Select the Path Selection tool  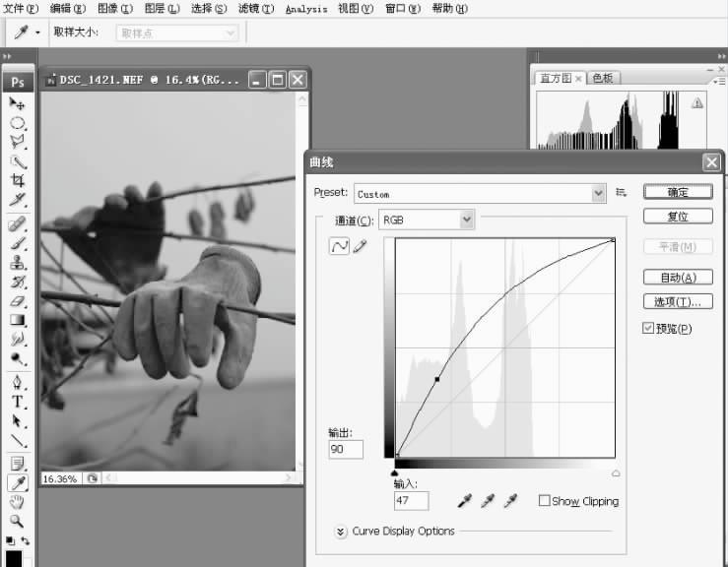click(17, 421)
